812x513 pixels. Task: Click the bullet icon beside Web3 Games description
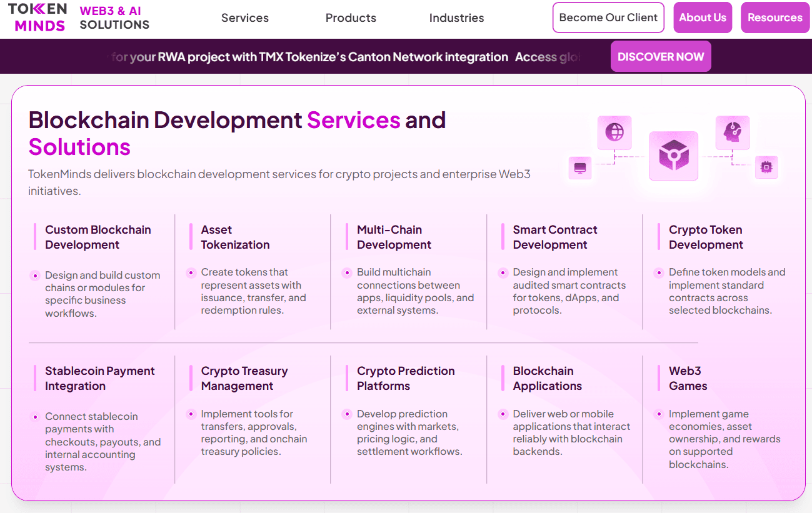tap(658, 414)
